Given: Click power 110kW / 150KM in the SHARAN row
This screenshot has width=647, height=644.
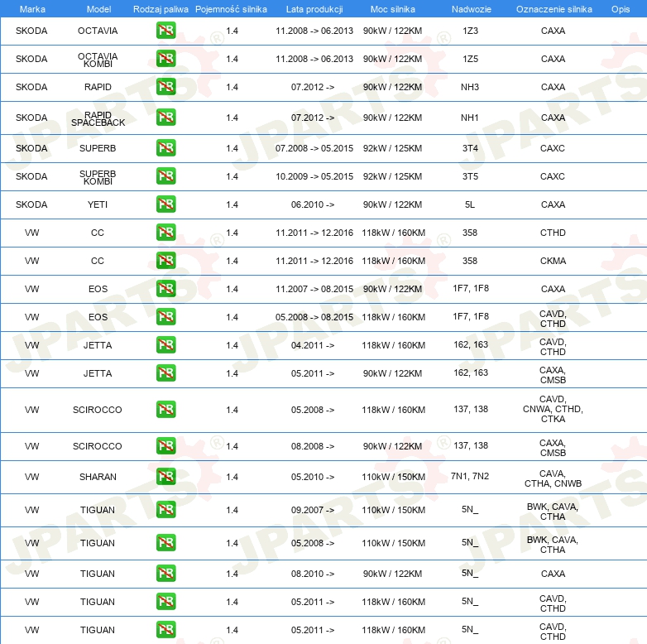Looking at the screenshot, I should click(393, 477).
